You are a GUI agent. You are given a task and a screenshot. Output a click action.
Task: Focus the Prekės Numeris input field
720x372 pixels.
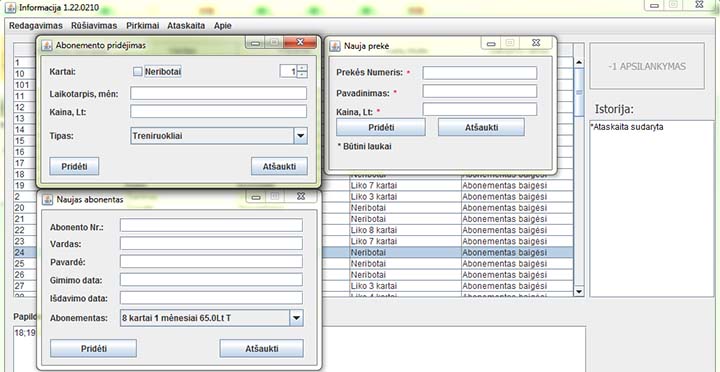(480, 73)
